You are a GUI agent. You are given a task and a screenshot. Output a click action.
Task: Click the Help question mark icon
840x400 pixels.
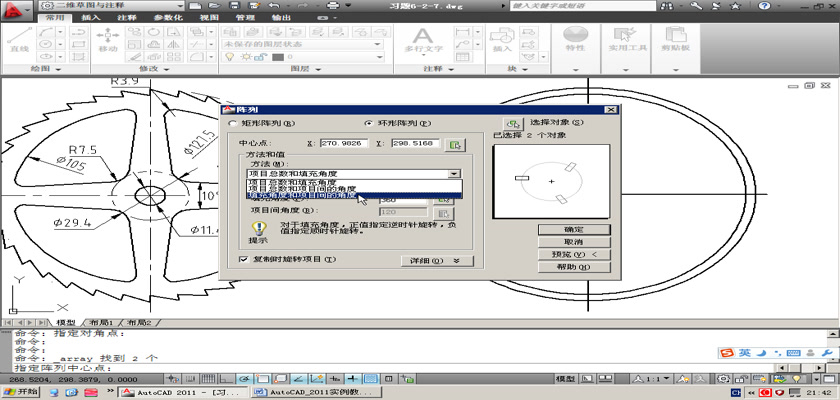[x=764, y=6]
